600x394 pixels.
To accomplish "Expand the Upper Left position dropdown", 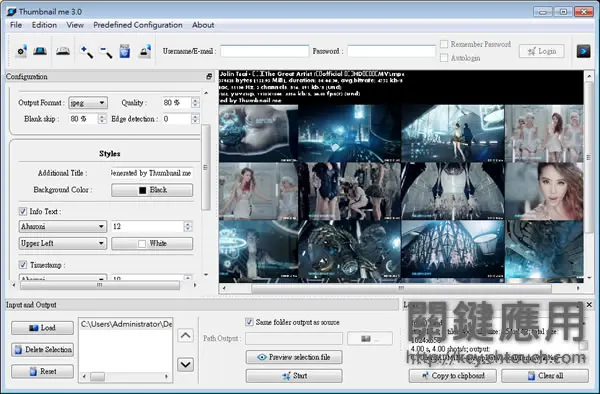I will tap(63, 243).
